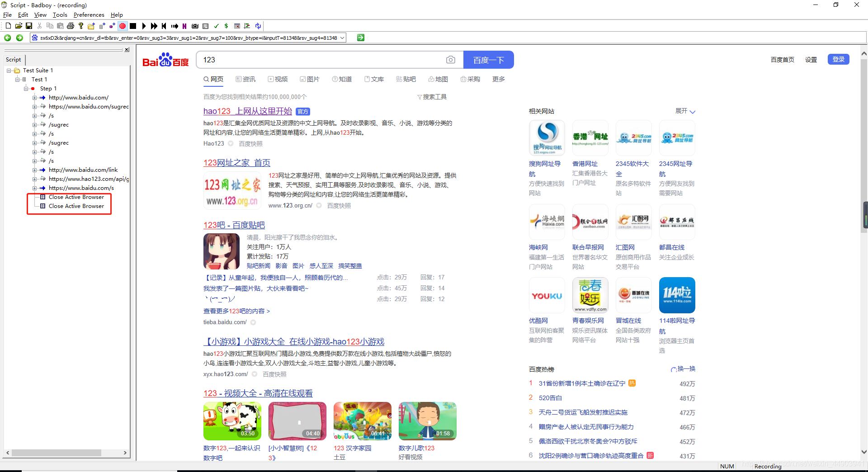The height and width of the screenshot is (472, 868).
Task: Add a new step purple icon
Action: tap(112, 26)
